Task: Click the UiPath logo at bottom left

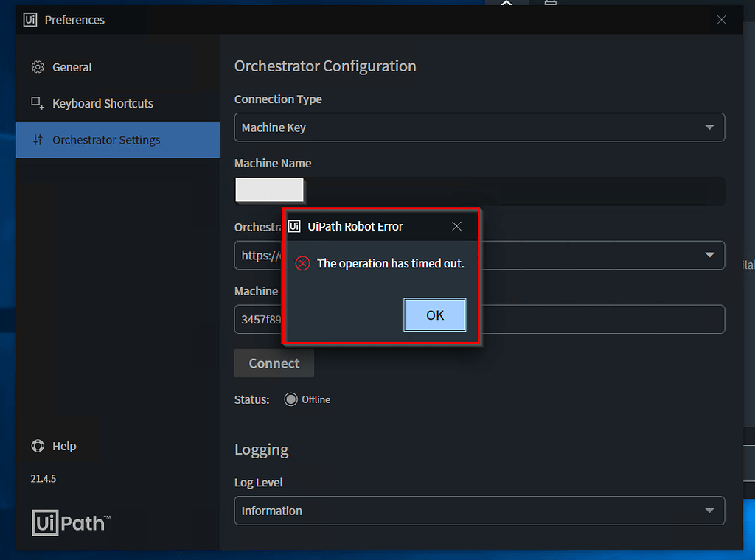Action: pos(70,523)
